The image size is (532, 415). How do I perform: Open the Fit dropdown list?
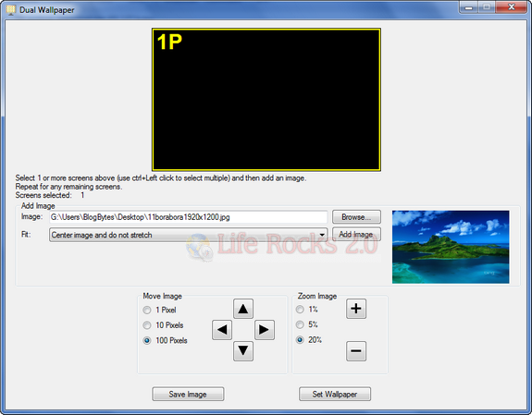[189, 235]
